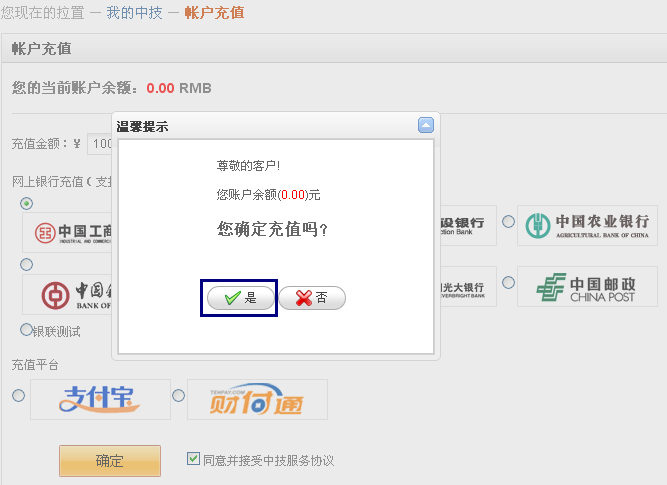
Task: Click the orange 确定 submit button
Action: tap(110, 461)
